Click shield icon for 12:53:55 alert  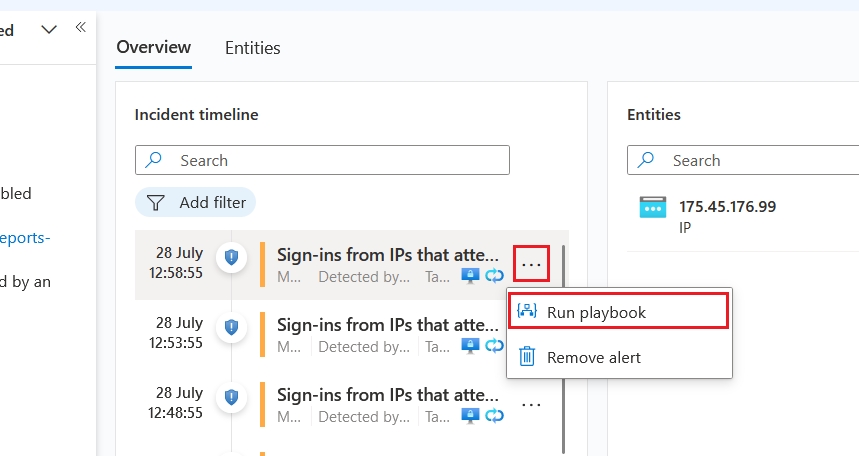coord(232,326)
